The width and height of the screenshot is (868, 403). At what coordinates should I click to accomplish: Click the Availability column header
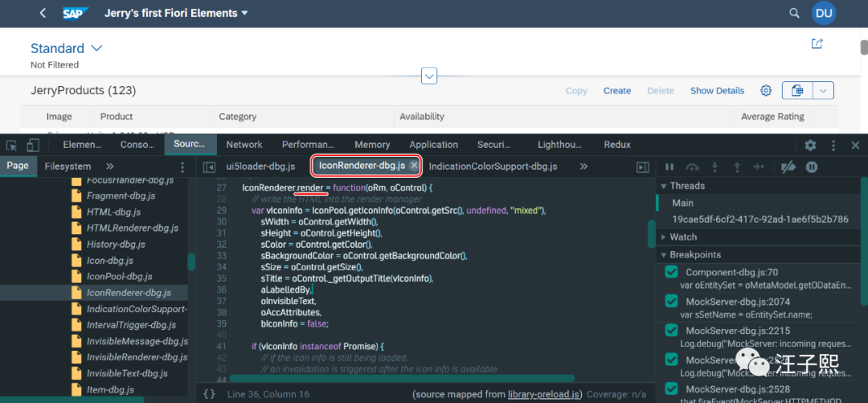click(422, 117)
